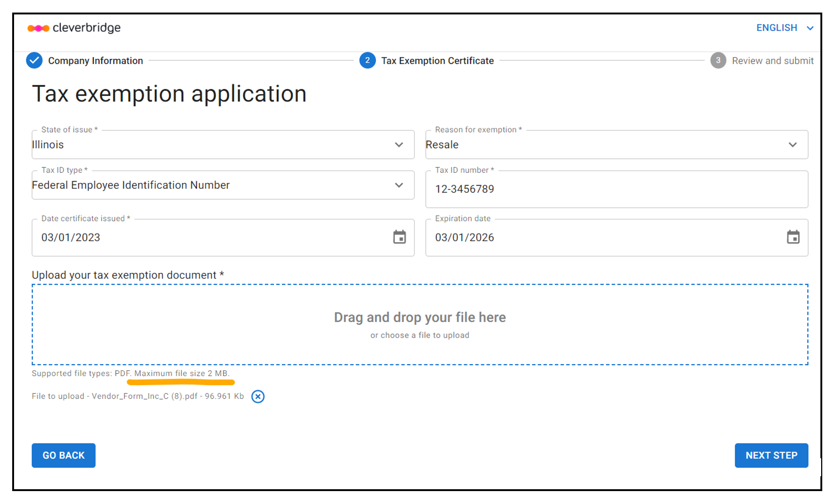Select the step 3 circle indicator
The height and width of the screenshot is (504, 840).
[x=718, y=60]
